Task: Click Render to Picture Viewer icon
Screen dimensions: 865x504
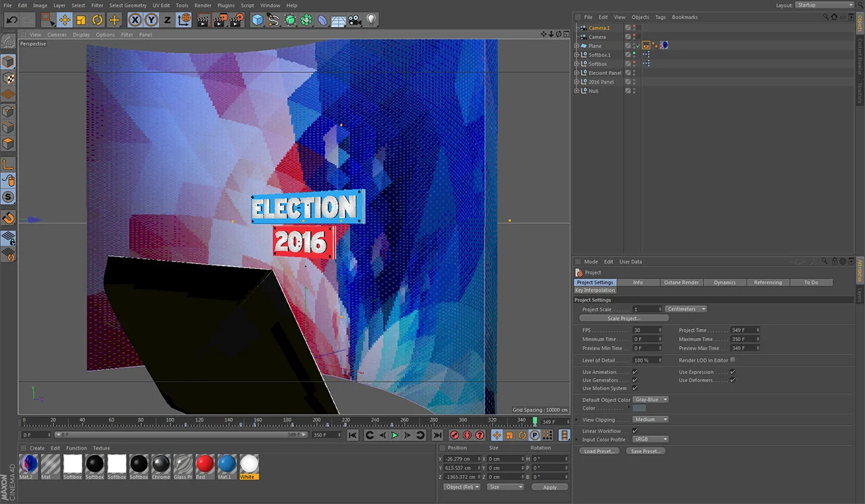Action: point(220,20)
